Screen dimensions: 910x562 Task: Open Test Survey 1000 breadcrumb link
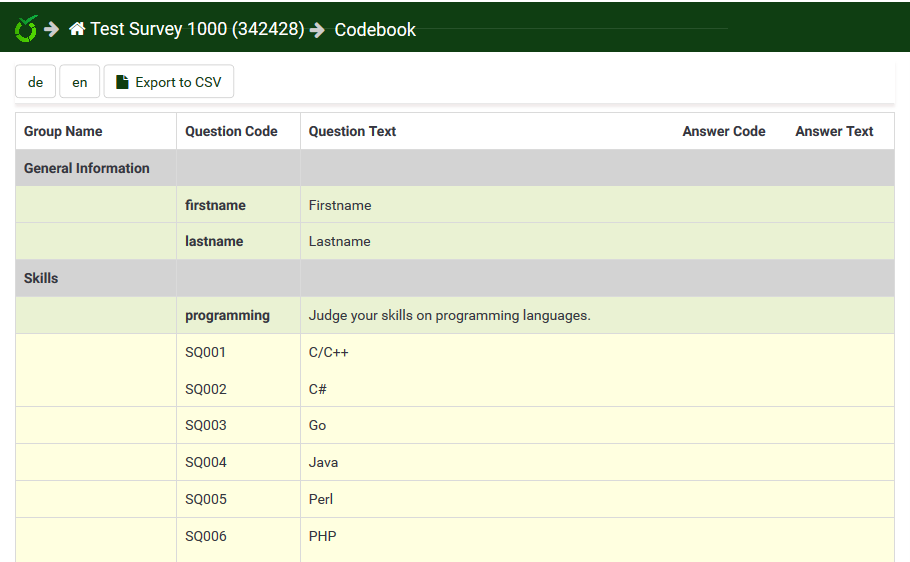pyautogui.click(x=196, y=29)
